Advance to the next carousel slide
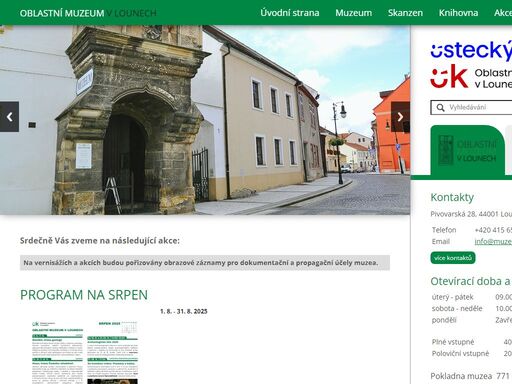The height and width of the screenshot is (384, 512). tap(400, 117)
